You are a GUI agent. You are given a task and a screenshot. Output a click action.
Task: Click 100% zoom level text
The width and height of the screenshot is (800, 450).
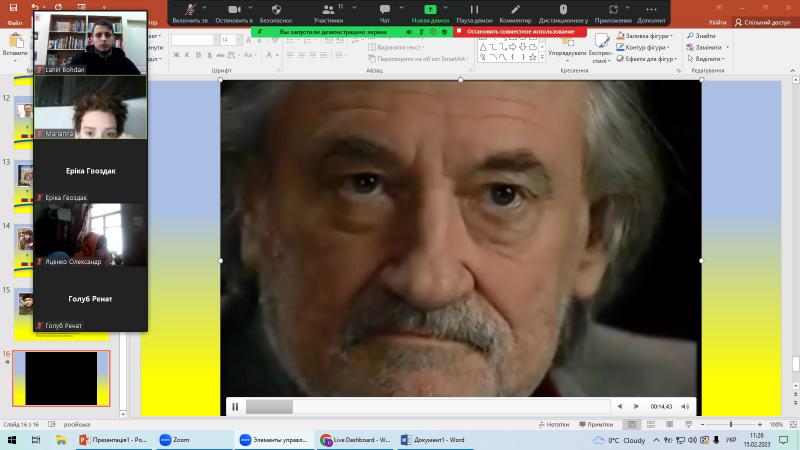[x=776, y=424]
